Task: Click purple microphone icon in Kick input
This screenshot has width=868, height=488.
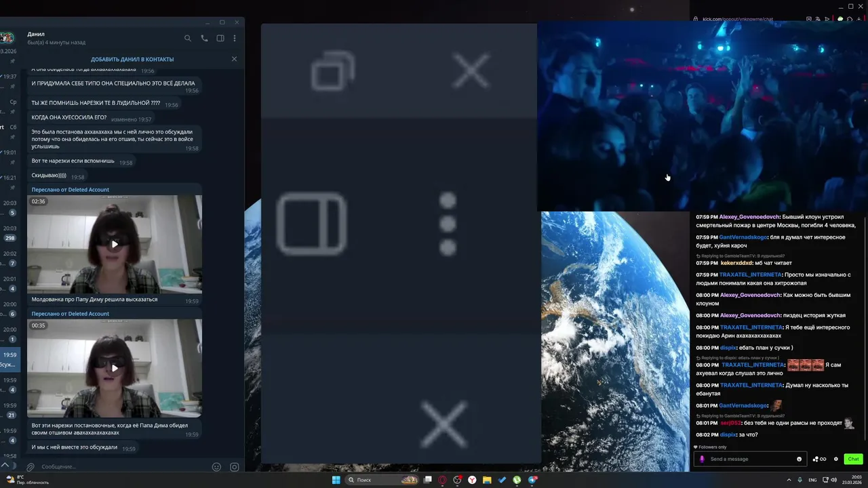Action: (x=702, y=459)
